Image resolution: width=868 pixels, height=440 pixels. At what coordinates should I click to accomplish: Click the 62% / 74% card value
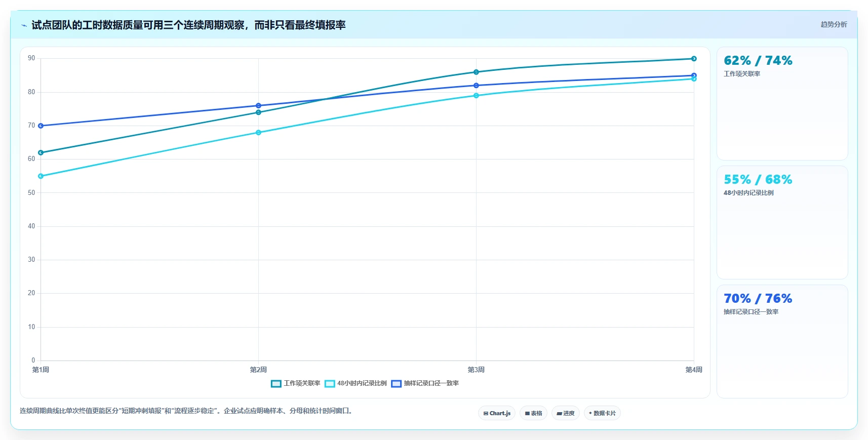[758, 61]
